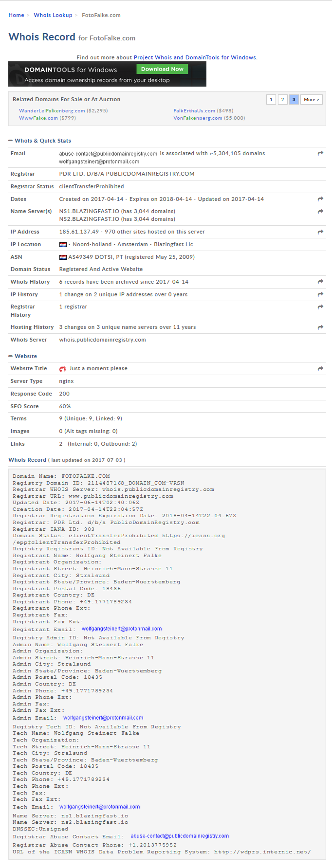Click the Netherlands flag beside IP Location
Image resolution: width=332 pixels, height=868 pixels.
click(63, 245)
